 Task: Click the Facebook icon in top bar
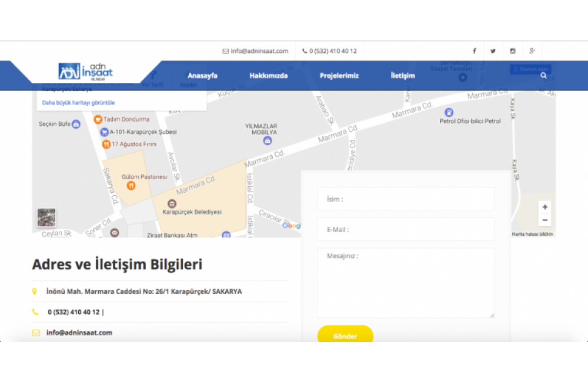(475, 51)
